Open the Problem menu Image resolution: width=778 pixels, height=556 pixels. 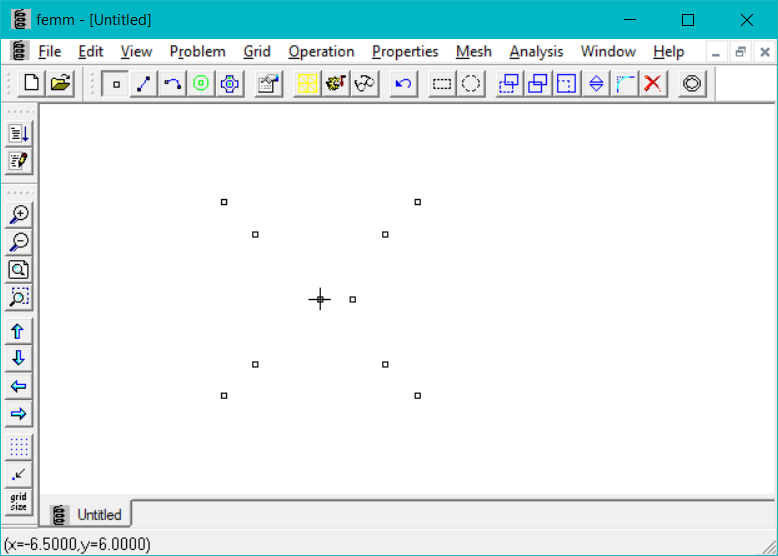pos(197,52)
